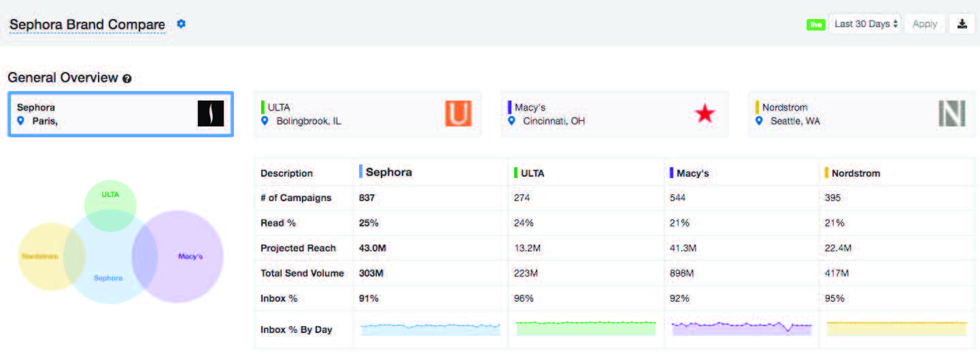This screenshot has height=354, width=980.
Task: Click Sephora's total send volume 303M
Action: pyautogui.click(x=371, y=273)
